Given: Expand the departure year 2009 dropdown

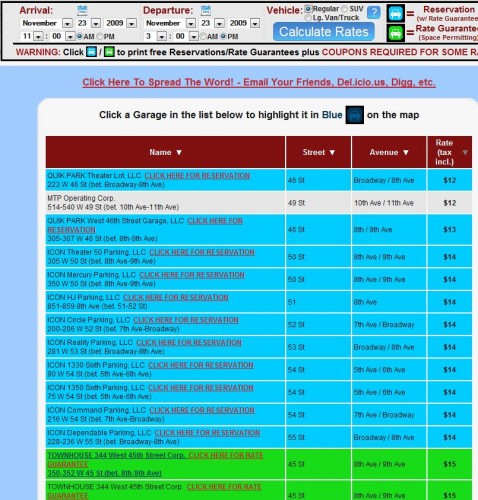Looking at the screenshot, I should pyautogui.click(x=255, y=23).
